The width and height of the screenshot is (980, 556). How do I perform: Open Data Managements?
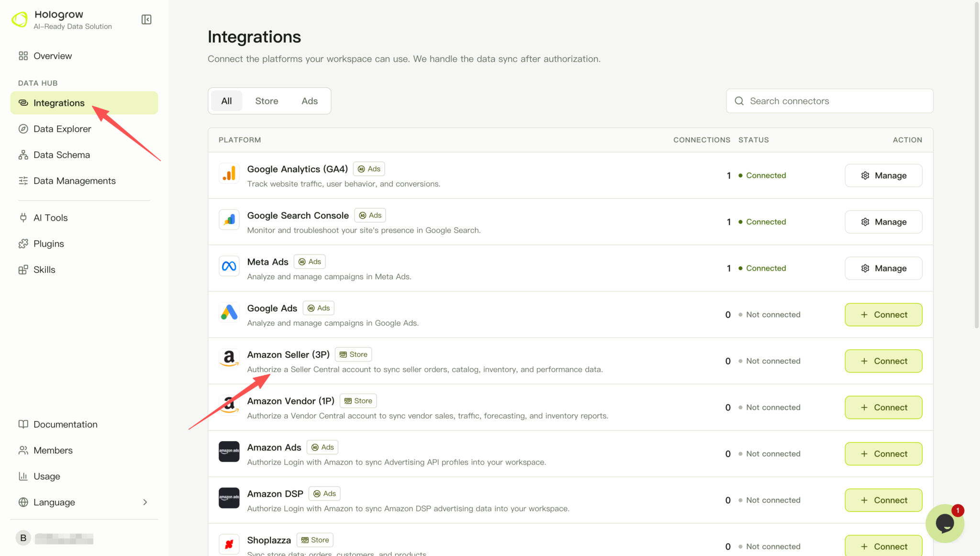tap(84, 181)
